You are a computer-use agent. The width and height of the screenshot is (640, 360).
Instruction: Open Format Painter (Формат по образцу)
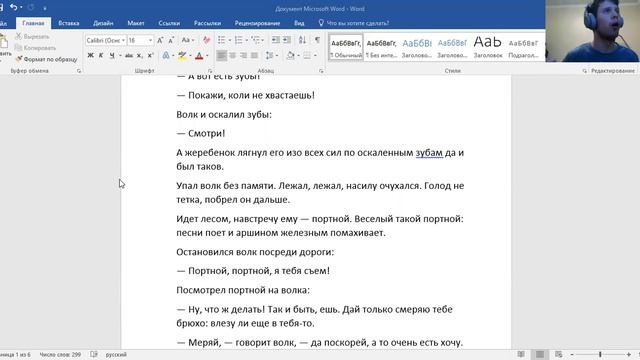tap(46, 59)
